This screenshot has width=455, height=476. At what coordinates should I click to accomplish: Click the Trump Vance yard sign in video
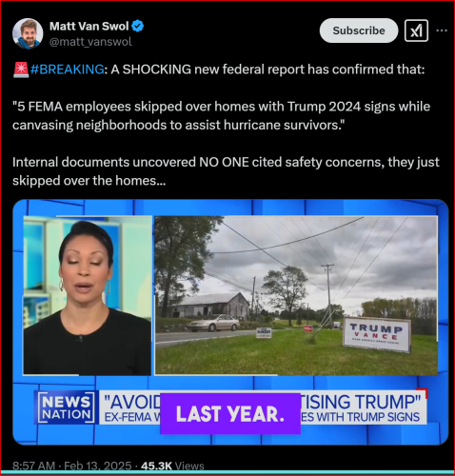tap(377, 334)
